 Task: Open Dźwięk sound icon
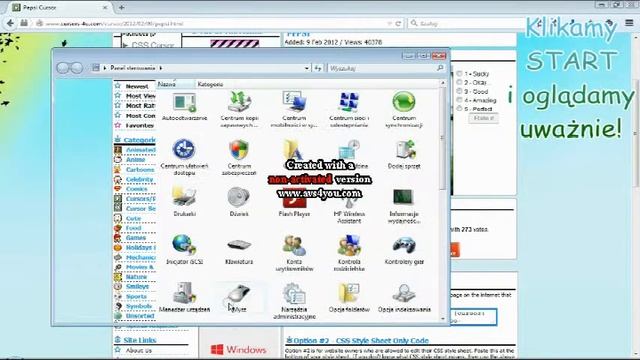coord(239,202)
